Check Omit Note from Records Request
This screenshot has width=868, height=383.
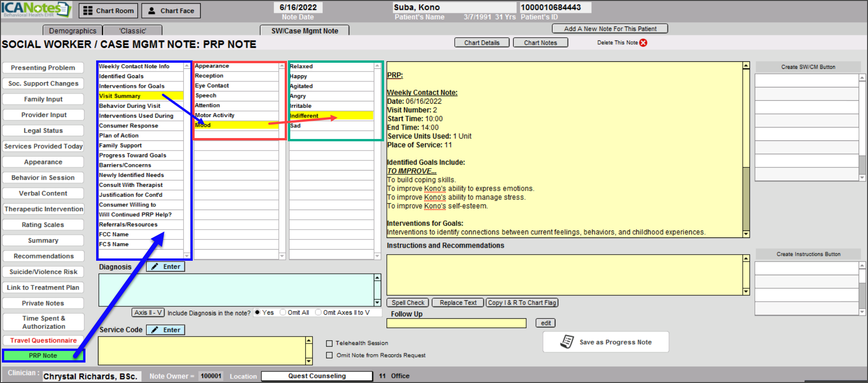point(329,356)
